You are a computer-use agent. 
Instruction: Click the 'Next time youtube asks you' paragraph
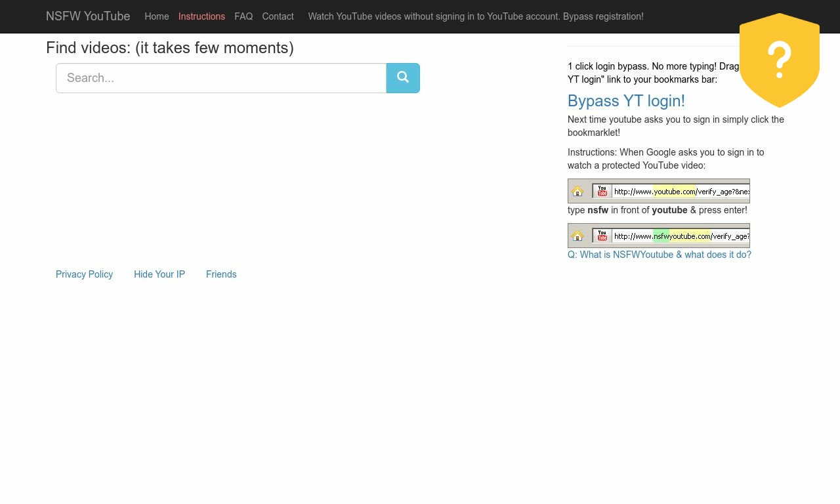click(x=676, y=126)
